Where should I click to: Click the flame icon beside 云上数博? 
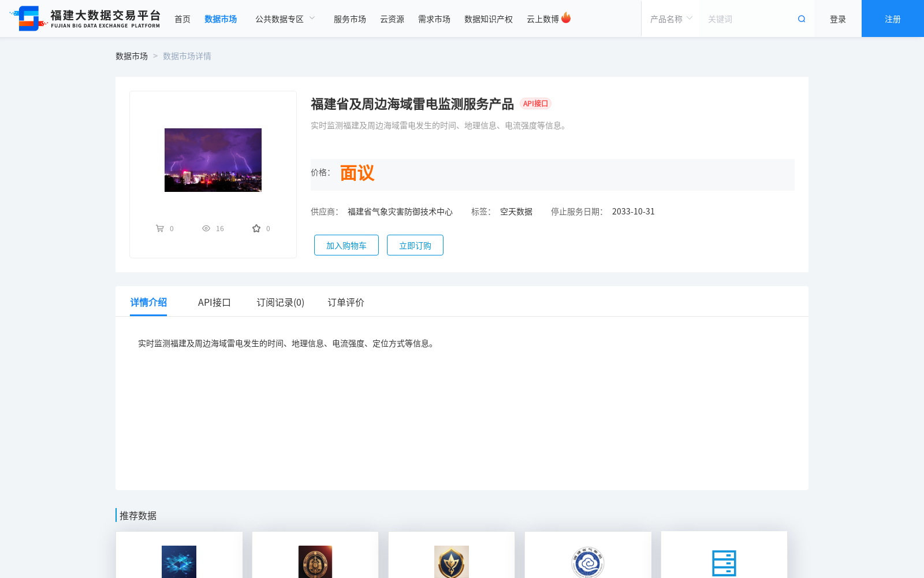click(x=566, y=18)
